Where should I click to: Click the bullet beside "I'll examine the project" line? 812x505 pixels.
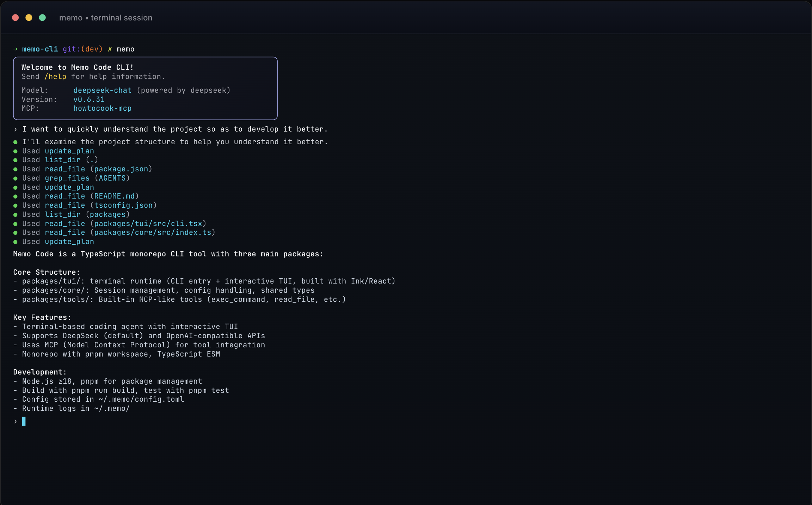[x=16, y=142]
